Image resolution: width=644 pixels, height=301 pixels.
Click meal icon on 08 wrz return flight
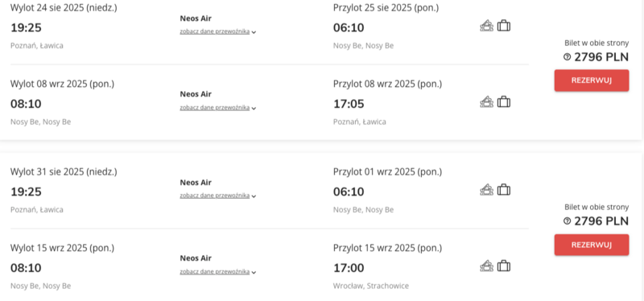coord(487,102)
